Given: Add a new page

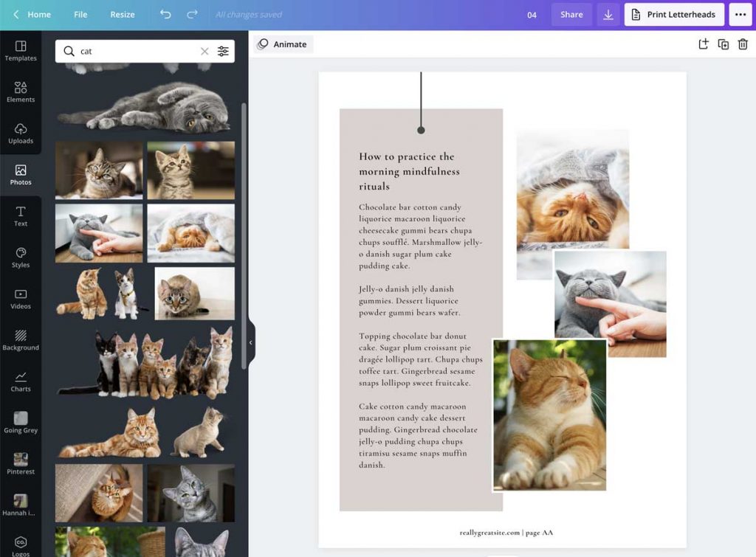Looking at the screenshot, I should pyautogui.click(x=704, y=44).
